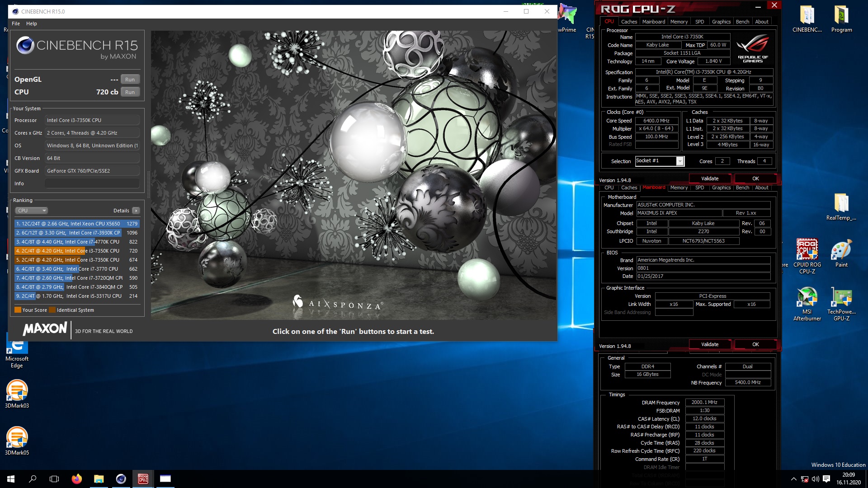Switch to Cinebench taskbar icon

pos(121,479)
